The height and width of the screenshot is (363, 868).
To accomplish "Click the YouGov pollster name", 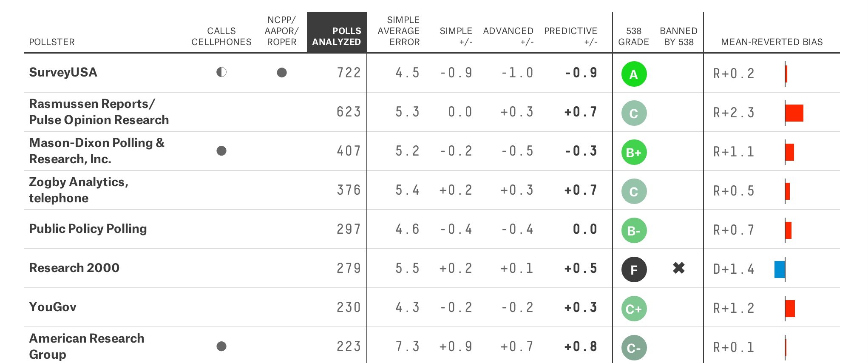I will pyautogui.click(x=53, y=307).
